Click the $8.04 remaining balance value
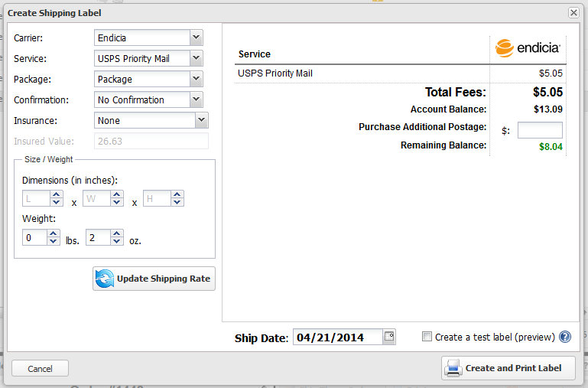 [551, 147]
